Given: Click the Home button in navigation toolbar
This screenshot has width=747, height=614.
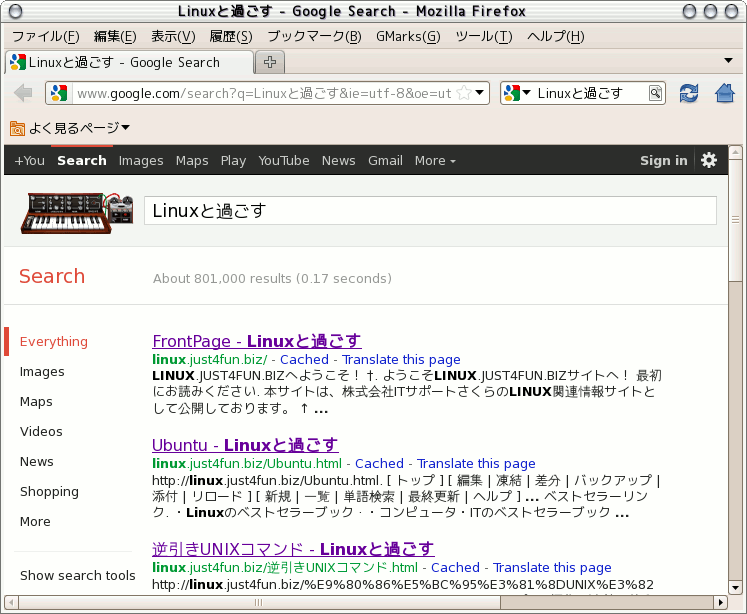Looking at the screenshot, I should 725,93.
